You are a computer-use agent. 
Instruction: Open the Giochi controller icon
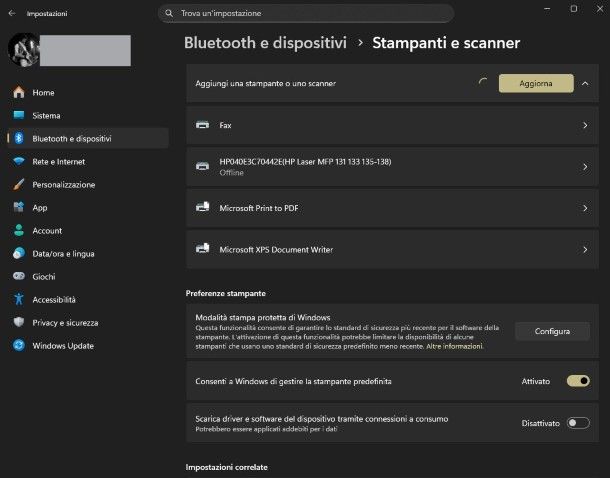pos(19,276)
